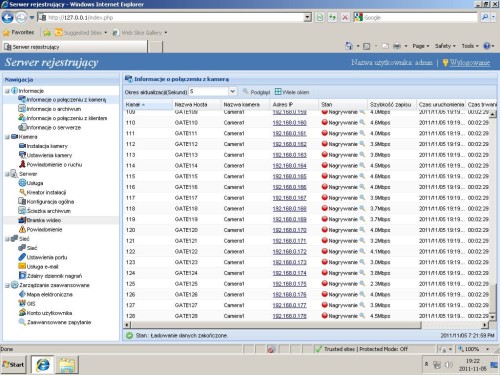Click Wylogowanie logout link

click(x=470, y=62)
